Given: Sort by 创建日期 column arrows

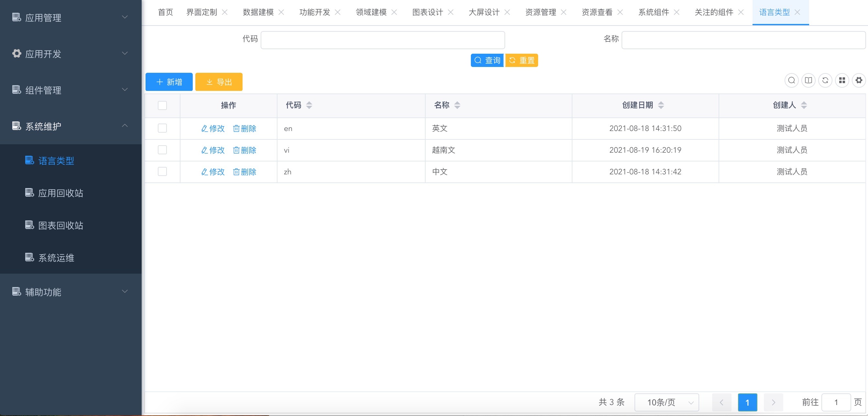Looking at the screenshot, I should click(x=661, y=105).
